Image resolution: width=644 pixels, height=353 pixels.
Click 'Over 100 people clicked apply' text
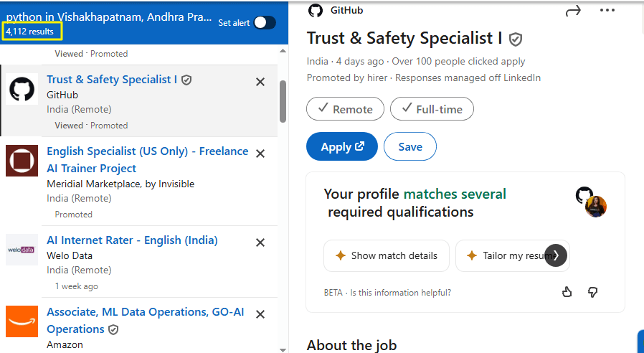tap(458, 61)
